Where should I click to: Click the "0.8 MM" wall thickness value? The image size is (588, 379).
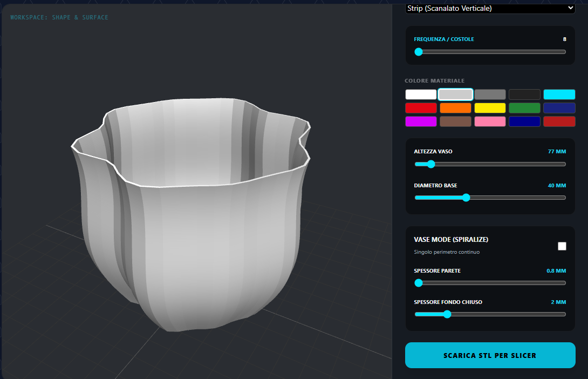[556, 270]
